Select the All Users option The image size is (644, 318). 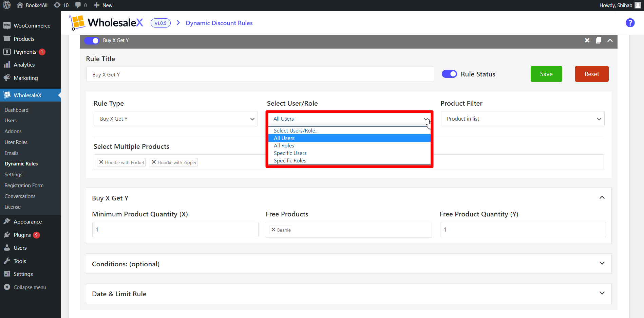pos(349,138)
